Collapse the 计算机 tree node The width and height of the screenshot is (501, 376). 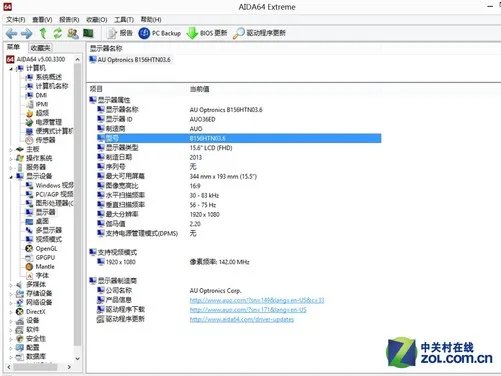pyautogui.click(x=11, y=69)
